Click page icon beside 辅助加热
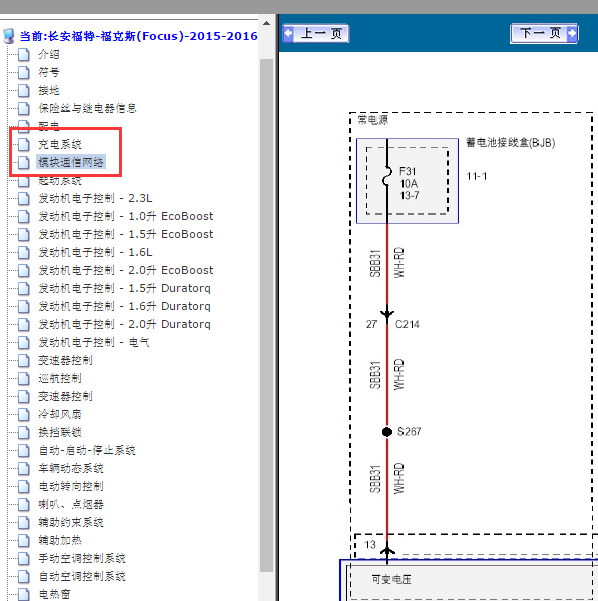The width and height of the screenshot is (598, 601). tap(24, 541)
